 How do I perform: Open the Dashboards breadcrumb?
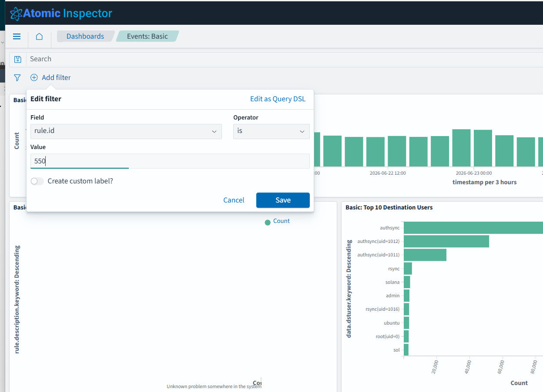tap(85, 37)
